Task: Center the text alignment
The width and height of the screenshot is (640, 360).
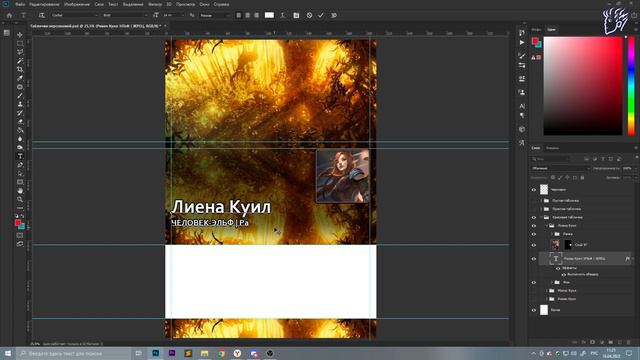Action: 247,15
